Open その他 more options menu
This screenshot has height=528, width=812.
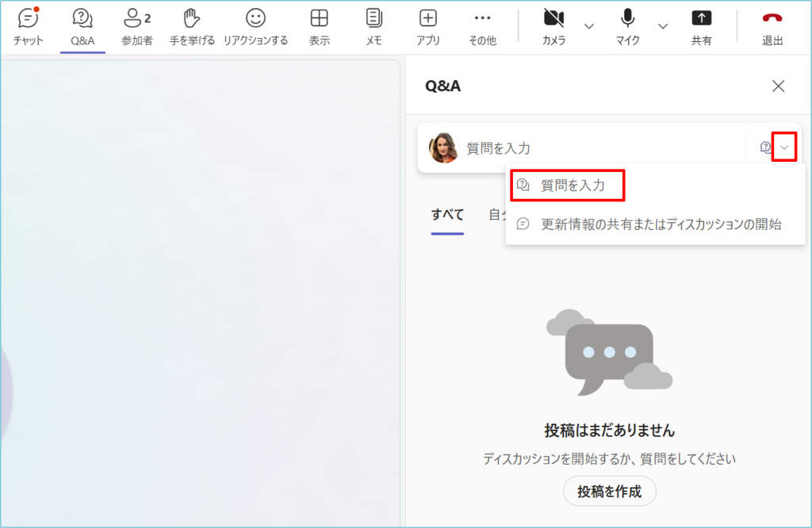[482, 26]
